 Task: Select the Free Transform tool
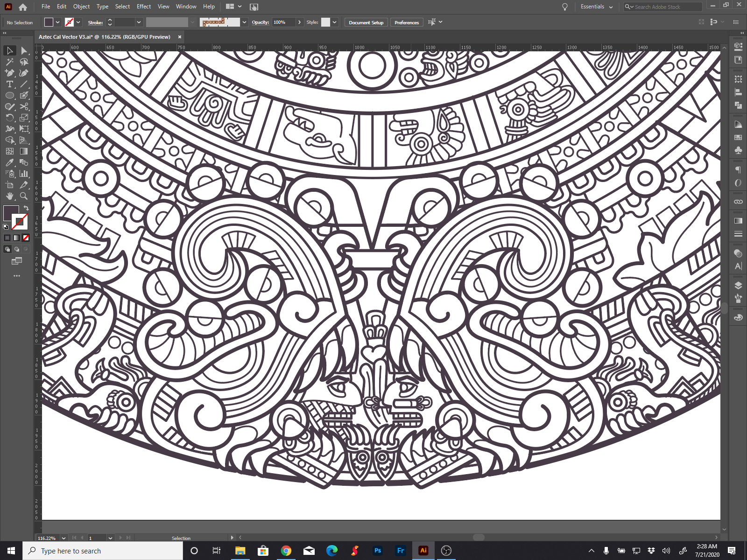tap(24, 129)
